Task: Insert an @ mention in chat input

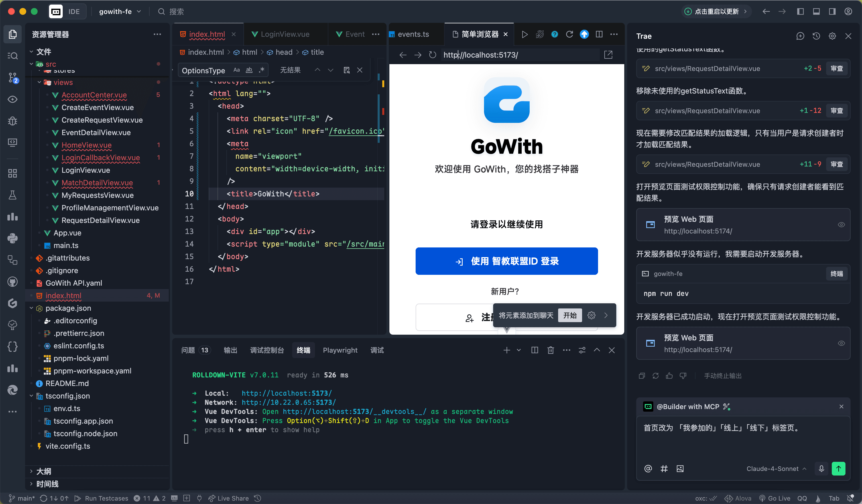Action: point(648,468)
